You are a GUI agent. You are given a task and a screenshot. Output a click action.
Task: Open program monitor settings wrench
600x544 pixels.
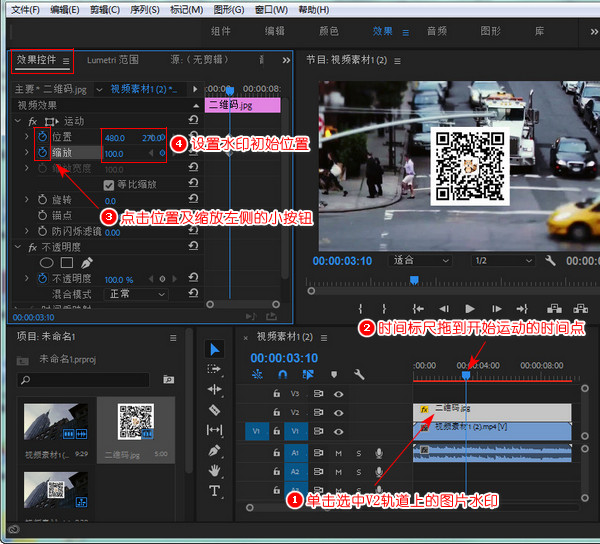point(550,261)
